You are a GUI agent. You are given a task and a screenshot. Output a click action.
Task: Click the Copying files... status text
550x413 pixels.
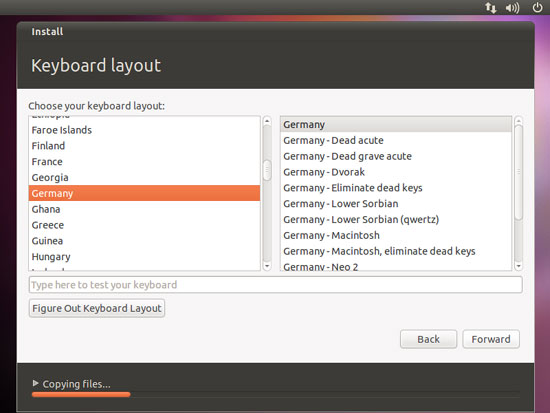(76, 384)
